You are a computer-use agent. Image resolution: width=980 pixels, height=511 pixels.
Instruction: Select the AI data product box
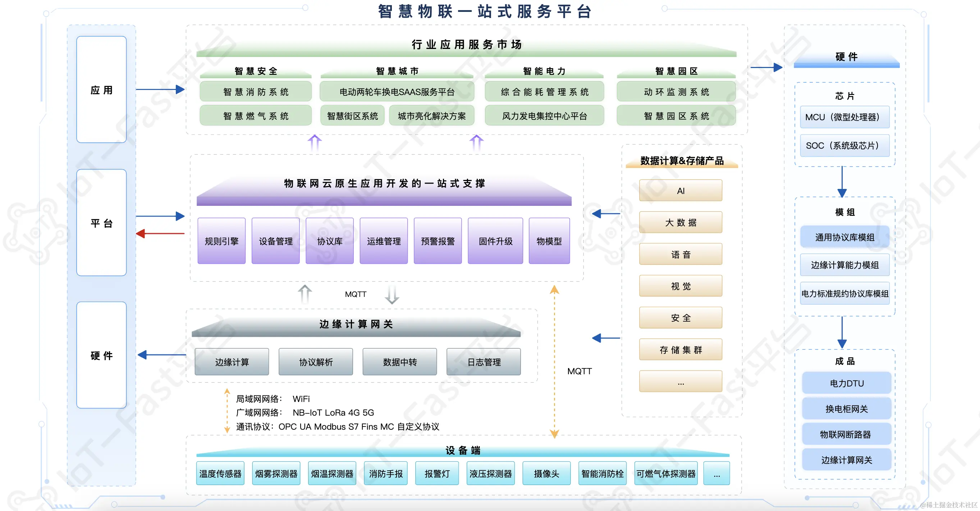[x=680, y=191]
